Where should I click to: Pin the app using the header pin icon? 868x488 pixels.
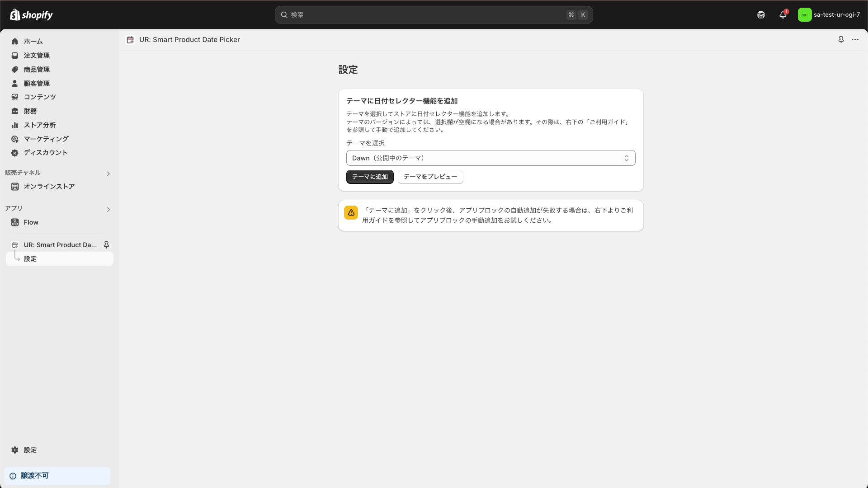coord(841,40)
